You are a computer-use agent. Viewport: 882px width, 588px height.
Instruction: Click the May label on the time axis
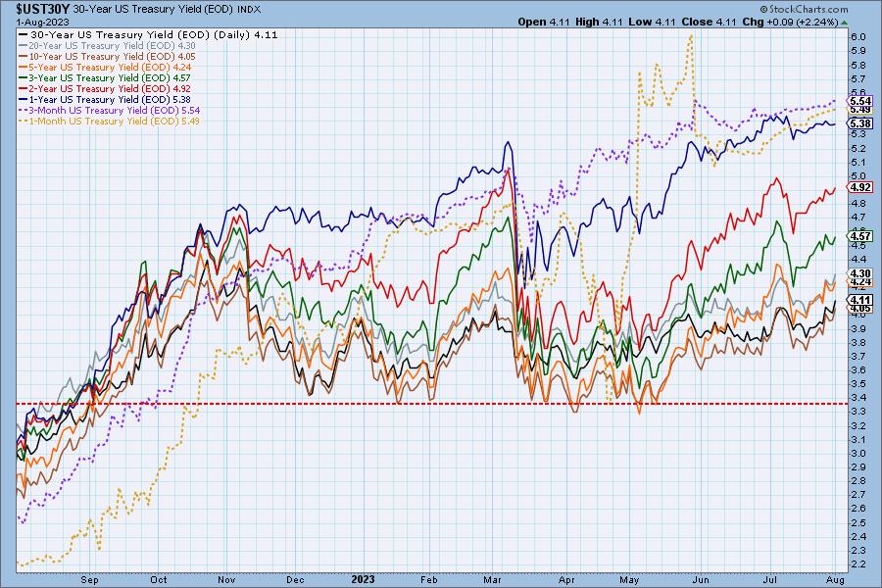click(x=629, y=579)
